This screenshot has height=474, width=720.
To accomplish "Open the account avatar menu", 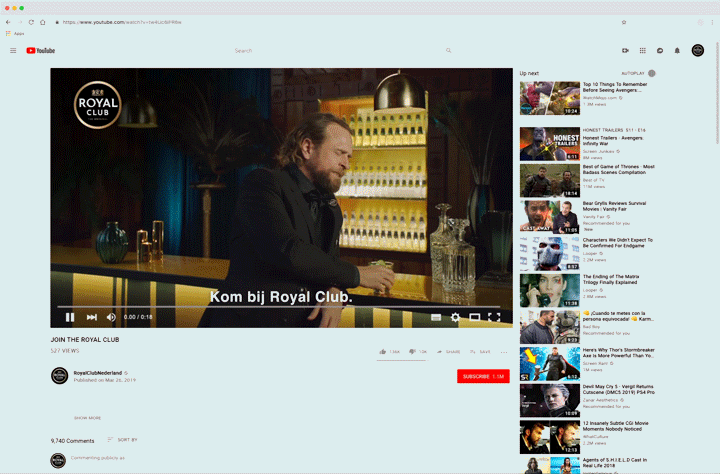I will click(x=698, y=51).
